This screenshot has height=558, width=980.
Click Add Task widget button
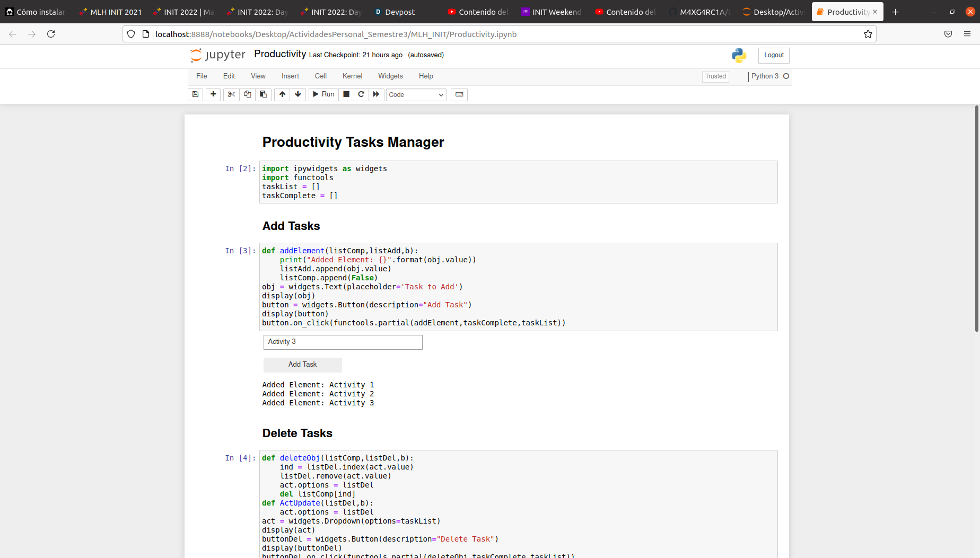tap(302, 365)
